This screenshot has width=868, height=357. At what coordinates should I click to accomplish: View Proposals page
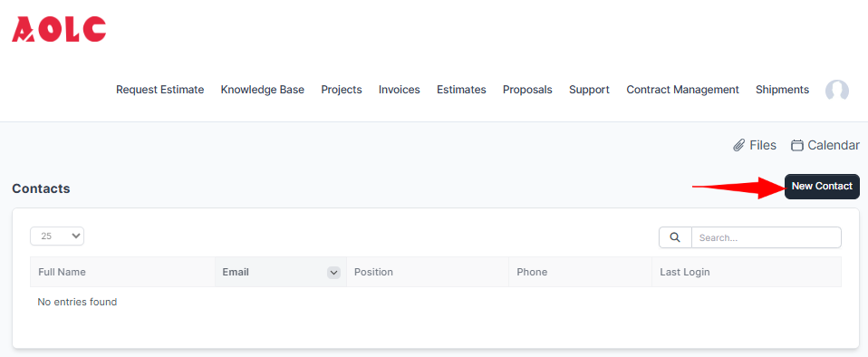527,90
